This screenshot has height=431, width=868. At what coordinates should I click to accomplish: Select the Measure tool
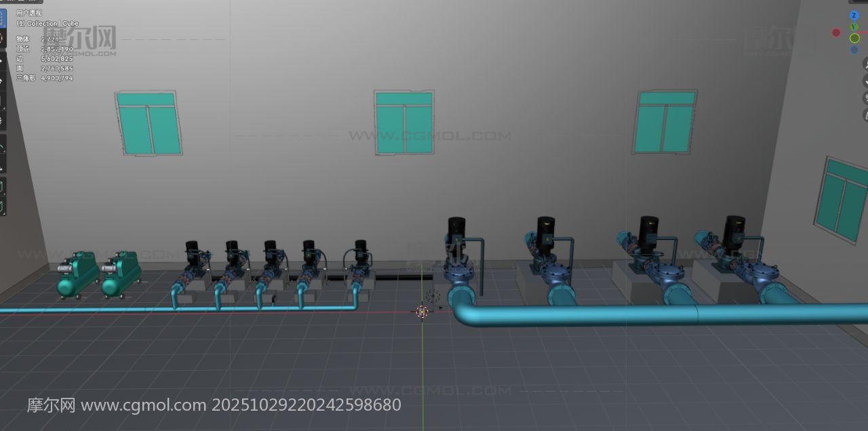click(x=2, y=165)
